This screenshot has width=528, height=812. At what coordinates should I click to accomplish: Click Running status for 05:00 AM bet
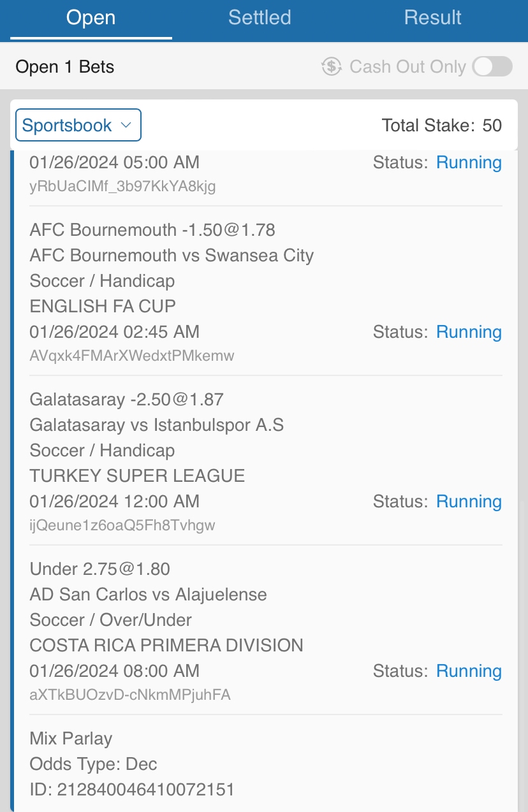coord(469,163)
